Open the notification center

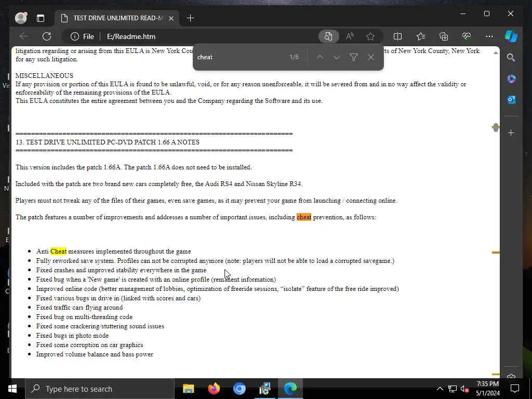(x=515, y=389)
